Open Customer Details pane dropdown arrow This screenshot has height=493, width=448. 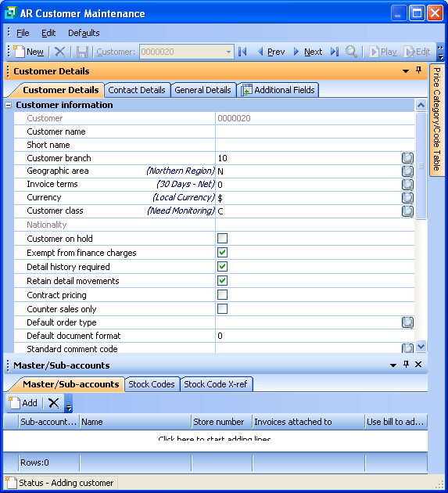pos(406,71)
